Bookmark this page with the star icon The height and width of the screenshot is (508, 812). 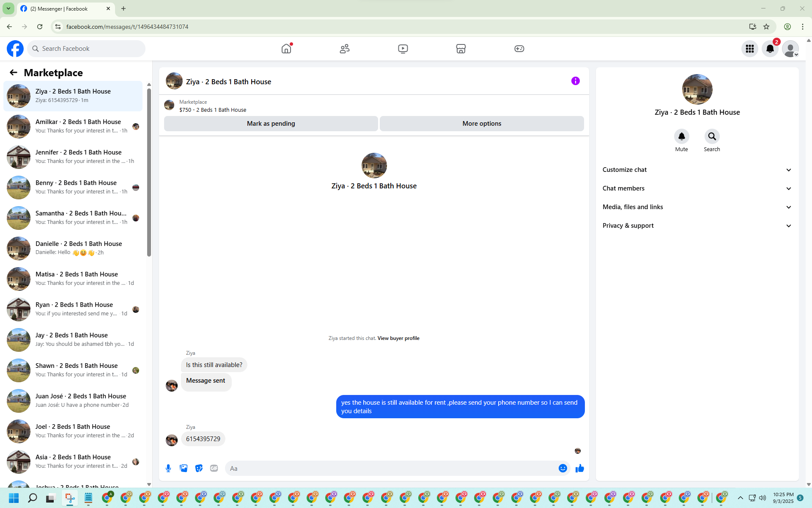(766, 27)
